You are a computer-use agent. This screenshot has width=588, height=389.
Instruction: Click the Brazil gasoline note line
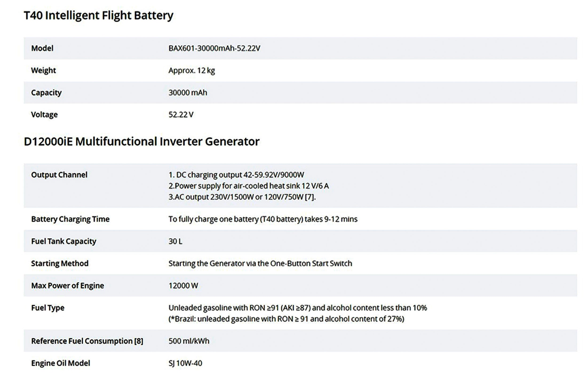(x=286, y=319)
